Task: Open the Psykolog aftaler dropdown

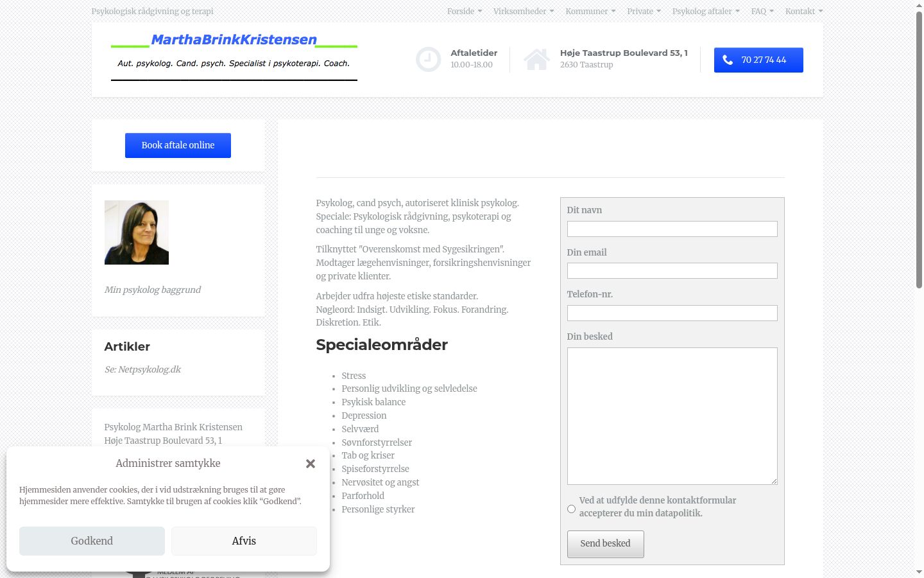Action: [x=706, y=11]
